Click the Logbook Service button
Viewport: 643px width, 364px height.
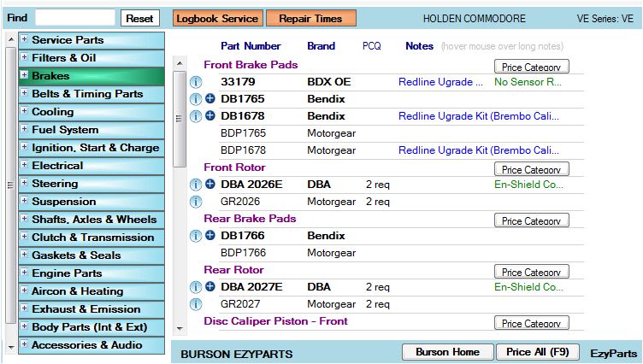(218, 19)
